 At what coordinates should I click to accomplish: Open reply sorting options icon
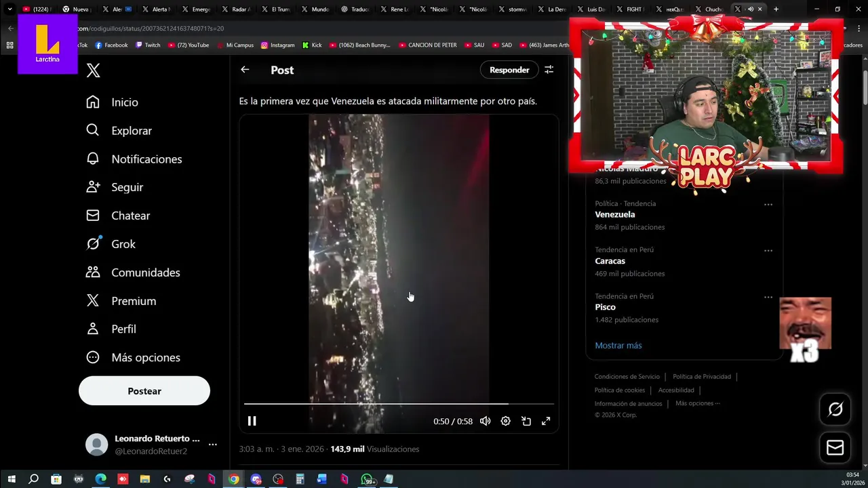(549, 70)
